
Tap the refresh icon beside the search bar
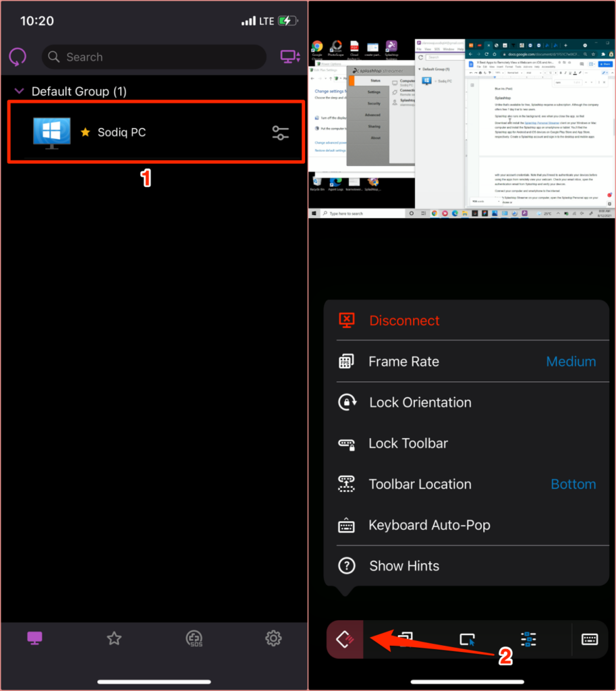pos(18,56)
